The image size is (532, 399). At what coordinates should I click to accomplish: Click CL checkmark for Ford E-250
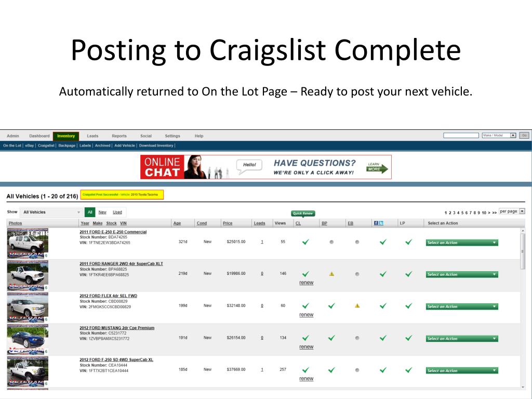[305, 242]
